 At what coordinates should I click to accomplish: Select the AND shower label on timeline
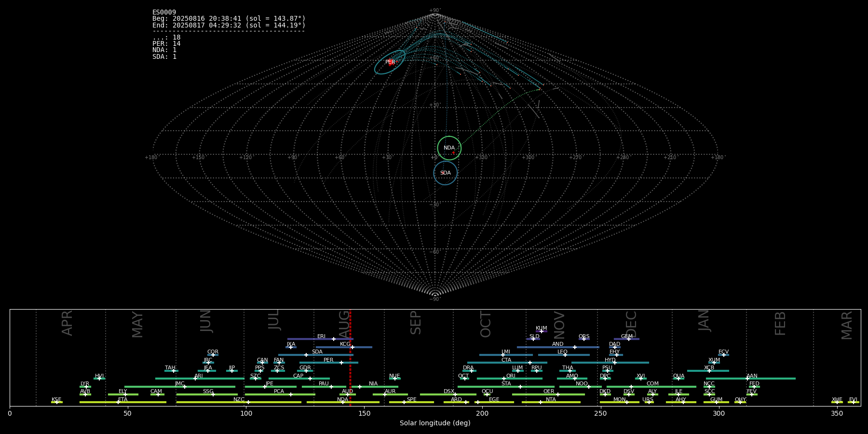pyautogui.click(x=558, y=344)
